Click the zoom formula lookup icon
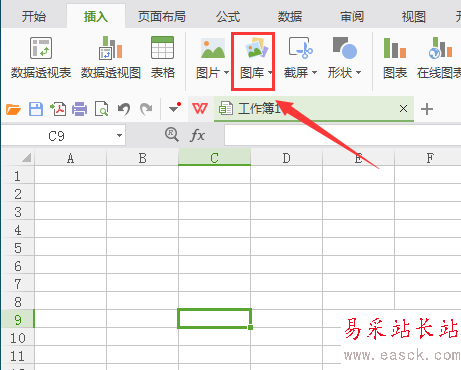This screenshot has height=370, width=461. coord(172,135)
